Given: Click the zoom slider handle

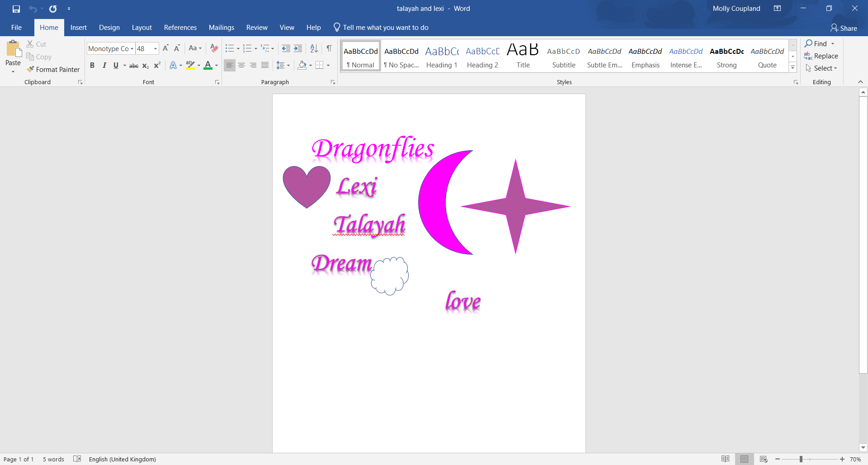Looking at the screenshot, I should point(801,459).
